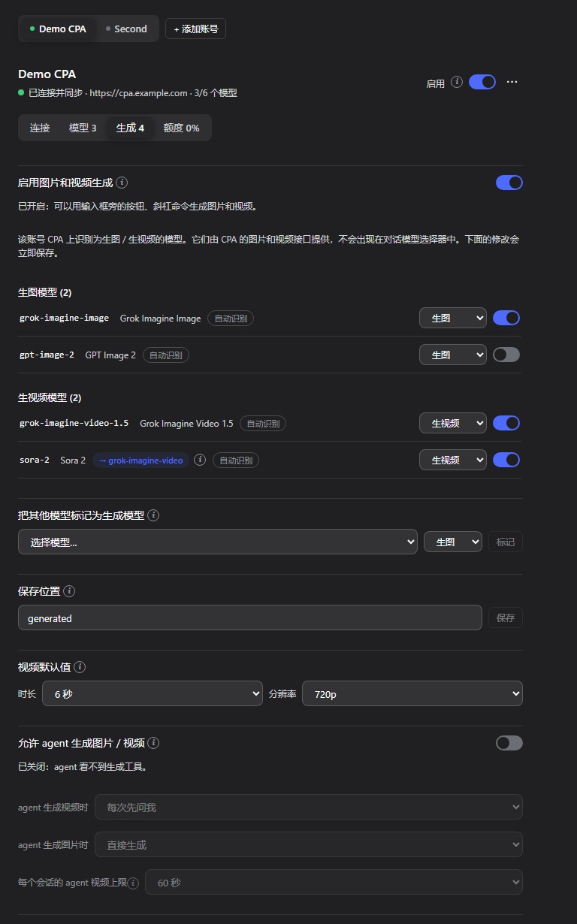
Task: Toggle 启用图片和视频生成 switch
Action: (509, 183)
